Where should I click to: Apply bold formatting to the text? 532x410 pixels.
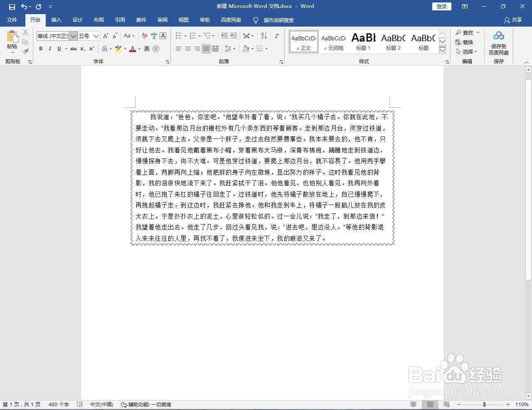[40, 49]
